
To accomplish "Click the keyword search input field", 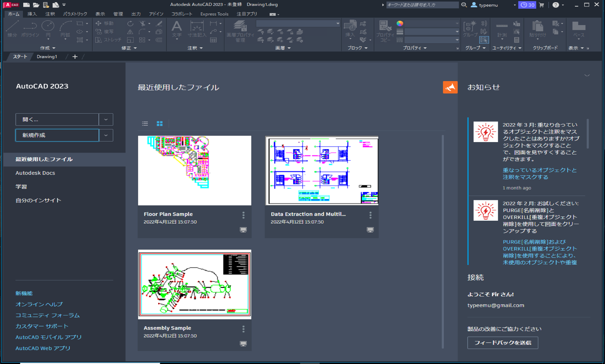I will pyautogui.click(x=422, y=5).
